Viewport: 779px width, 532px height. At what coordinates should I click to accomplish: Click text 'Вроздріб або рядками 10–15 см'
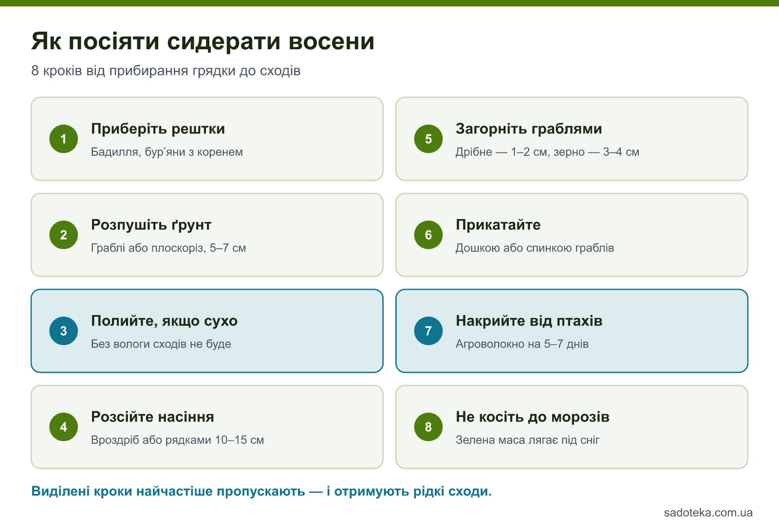(x=178, y=440)
